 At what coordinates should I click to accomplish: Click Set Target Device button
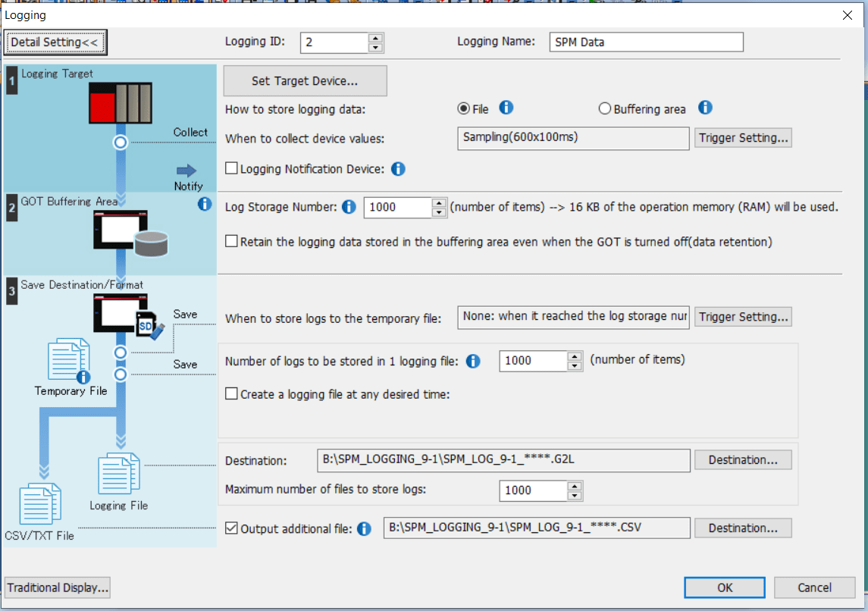tap(305, 80)
